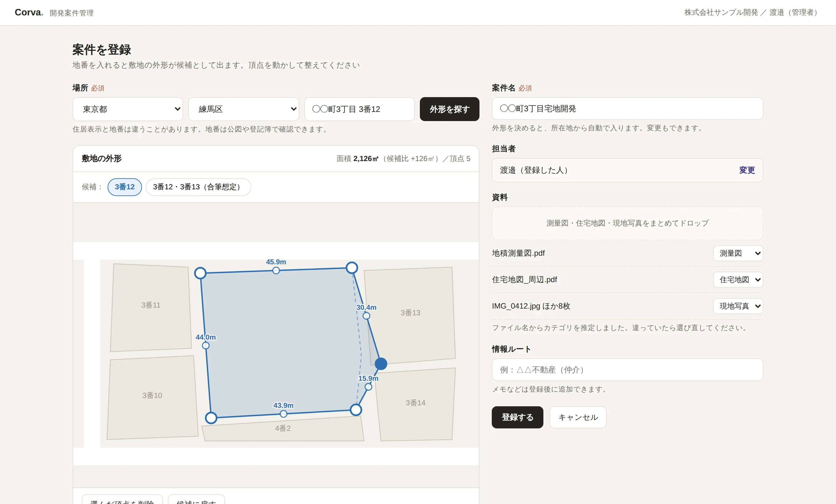Open category dropdown for 住宅地図_周辺.pdf
Viewport: 836px width, 504px height.
tap(738, 280)
